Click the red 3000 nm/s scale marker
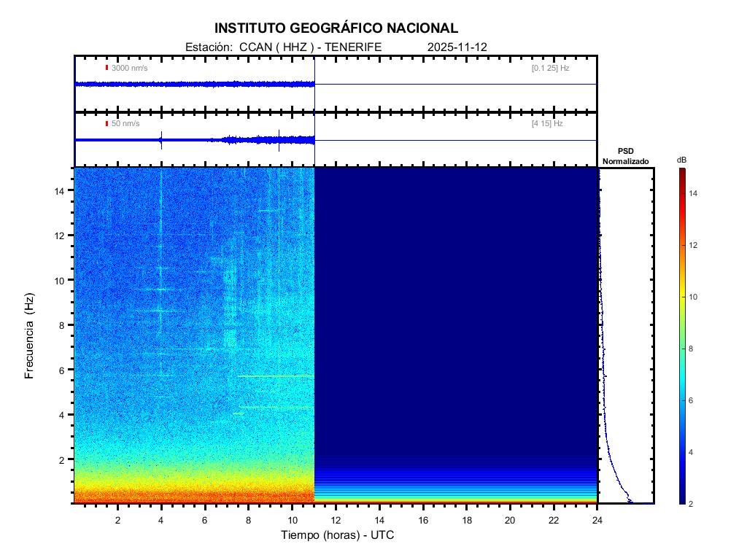 point(107,68)
